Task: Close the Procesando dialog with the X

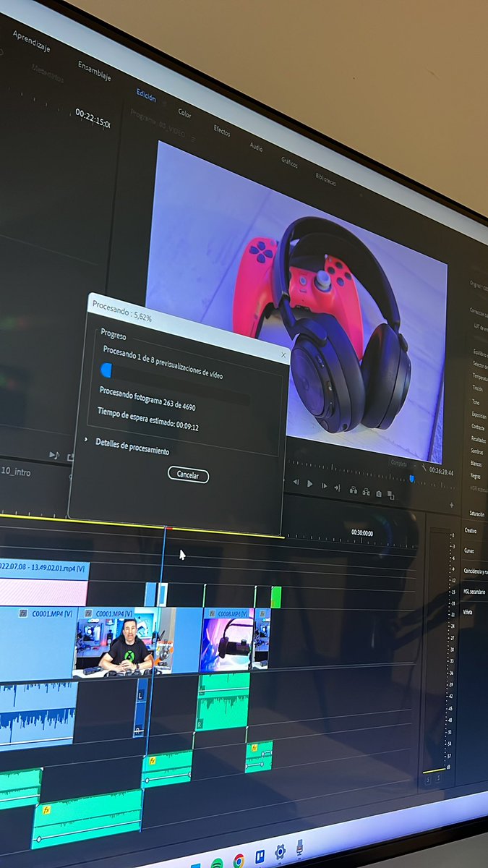Action: tap(283, 355)
